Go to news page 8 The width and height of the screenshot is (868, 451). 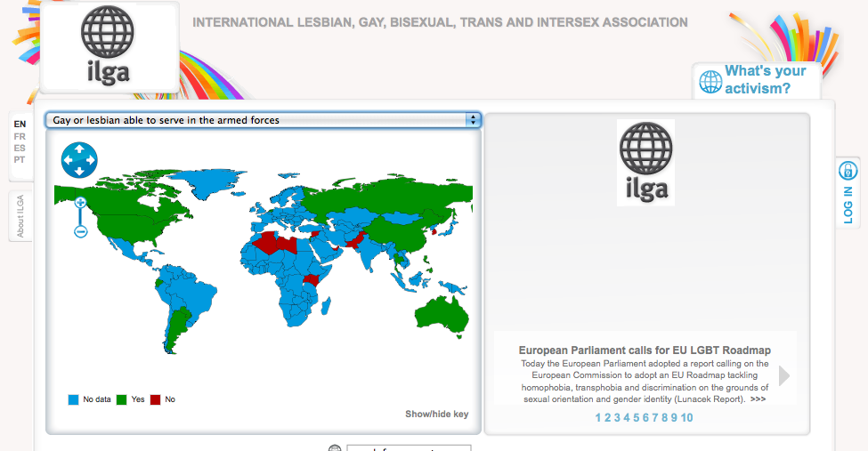[x=664, y=418]
